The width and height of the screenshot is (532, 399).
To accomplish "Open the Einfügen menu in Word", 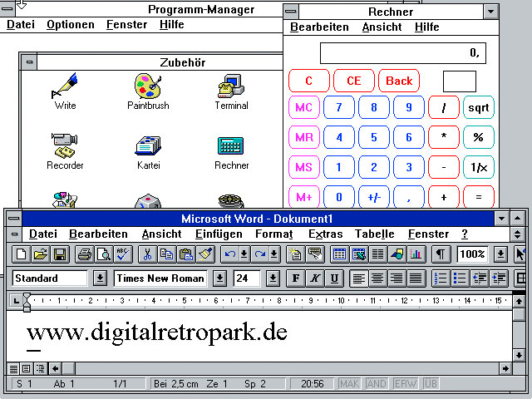I will 219,234.
